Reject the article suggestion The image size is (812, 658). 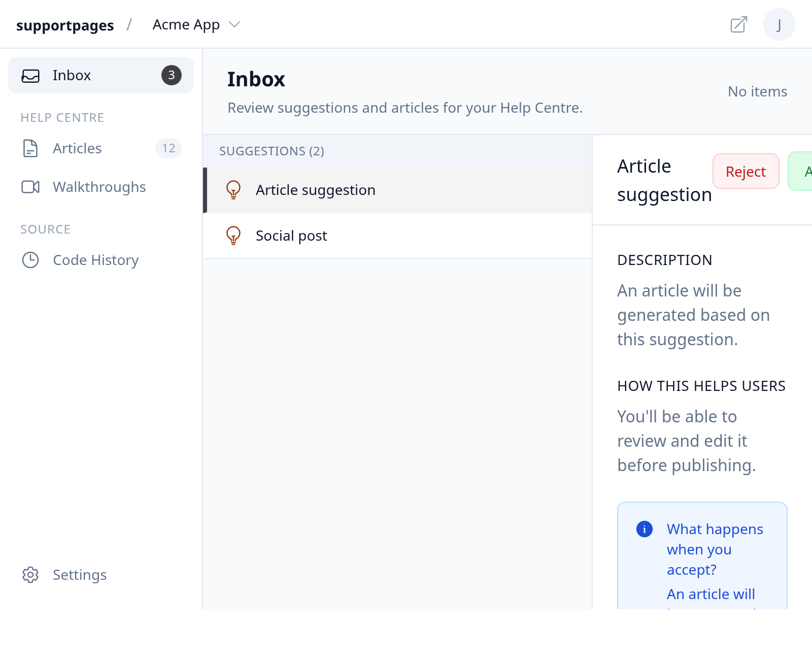click(746, 172)
